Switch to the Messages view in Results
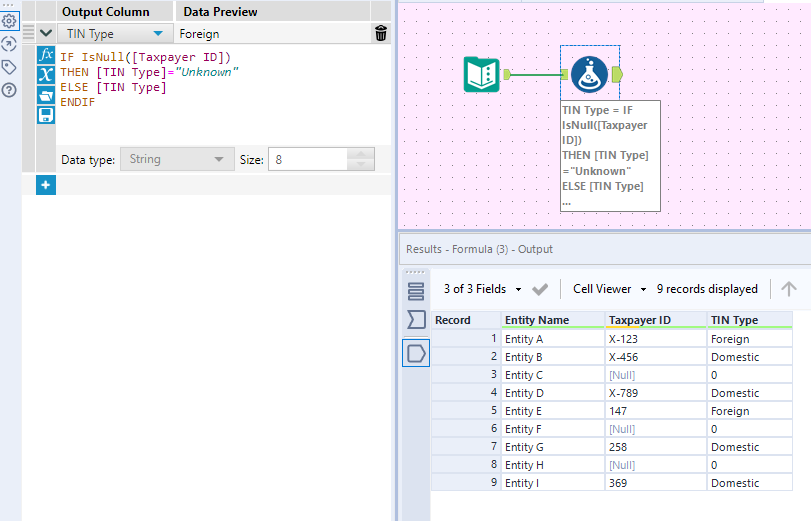811x521 pixels. tap(416, 291)
